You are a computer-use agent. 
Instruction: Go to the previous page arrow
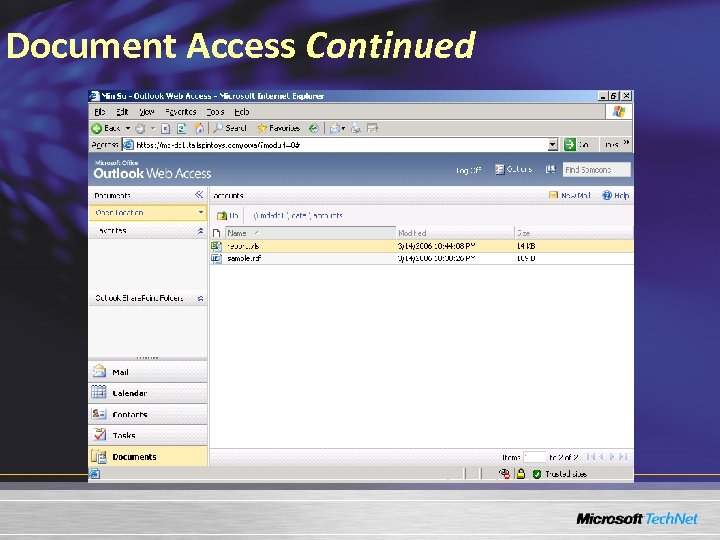pyautogui.click(x=601, y=457)
